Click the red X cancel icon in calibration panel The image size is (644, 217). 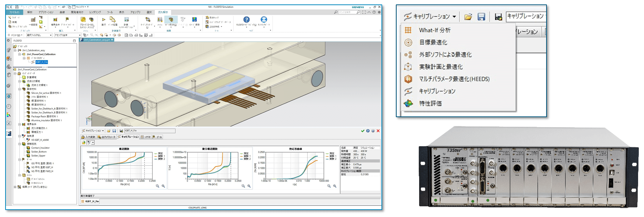(x=378, y=131)
